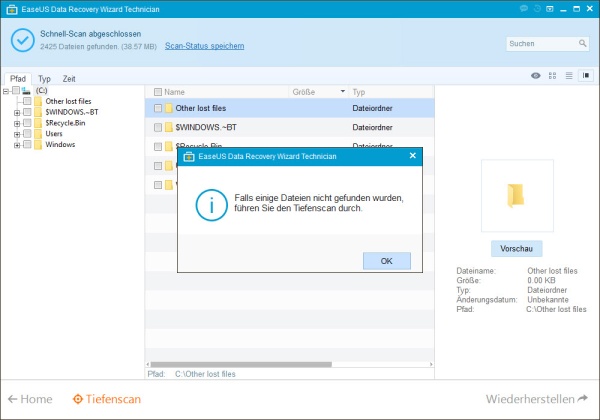Click EaseUS logo in dialog title
The height and width of the screenshot is (420, 600).
coord(189,156)
